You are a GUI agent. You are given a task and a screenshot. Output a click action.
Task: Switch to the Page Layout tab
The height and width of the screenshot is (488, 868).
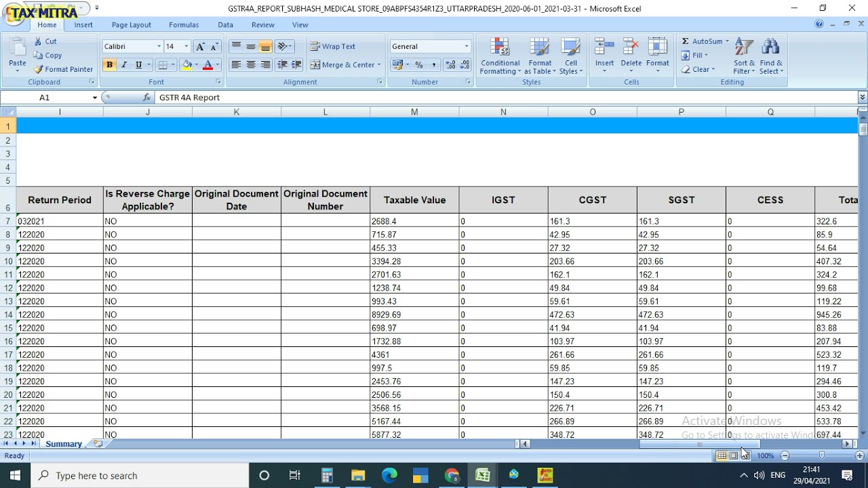click(x=132, y=25)
